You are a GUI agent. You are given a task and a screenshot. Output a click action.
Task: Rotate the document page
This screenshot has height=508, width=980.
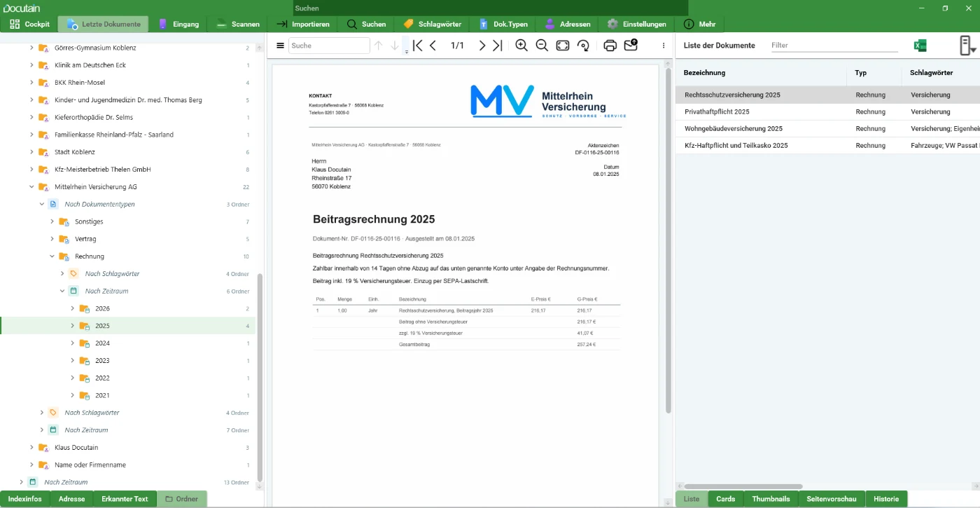click(583, 46)
